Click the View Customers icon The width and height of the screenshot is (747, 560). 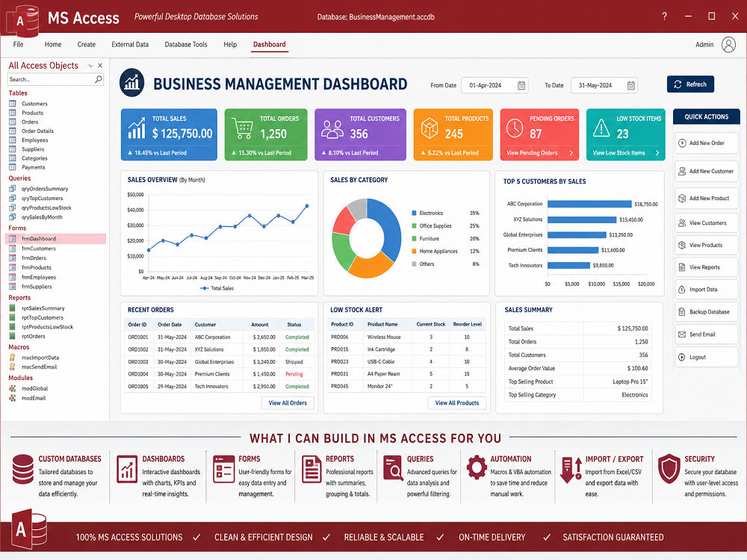682,223
